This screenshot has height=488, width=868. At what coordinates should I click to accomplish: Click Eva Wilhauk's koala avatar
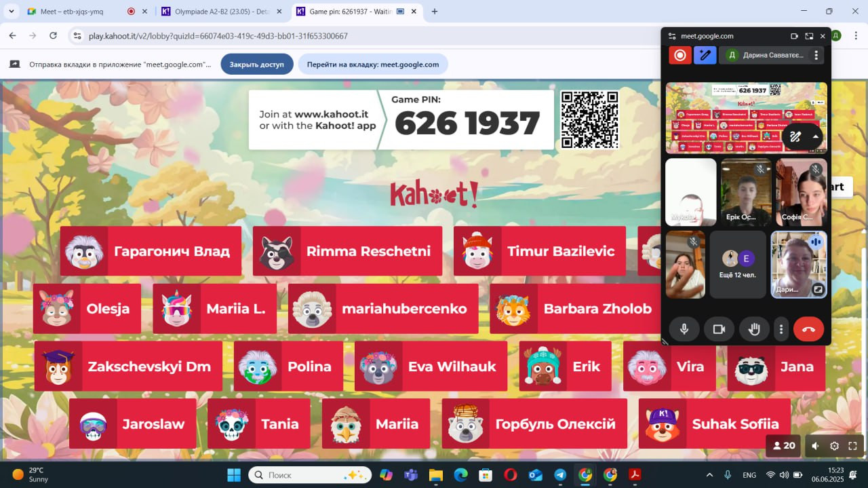(378, 367)
